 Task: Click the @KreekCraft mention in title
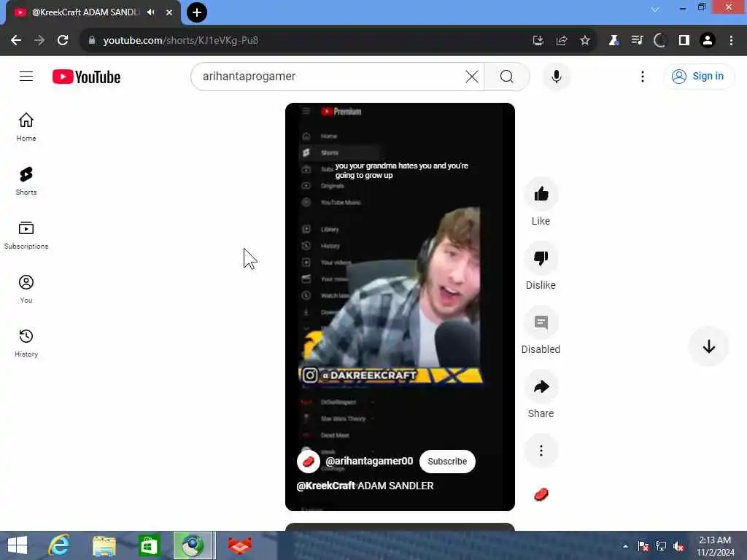325,486
